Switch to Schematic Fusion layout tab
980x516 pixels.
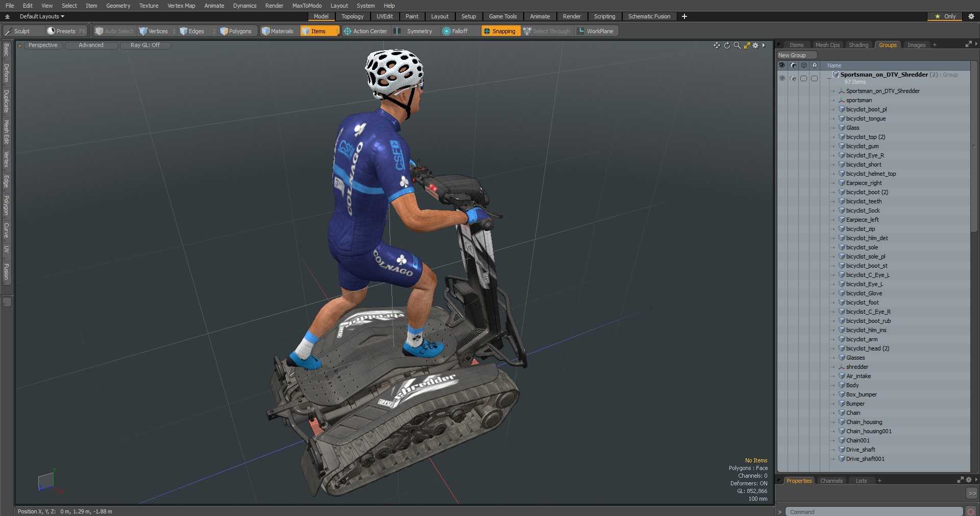pyautogui.click(x=649, y=16)
